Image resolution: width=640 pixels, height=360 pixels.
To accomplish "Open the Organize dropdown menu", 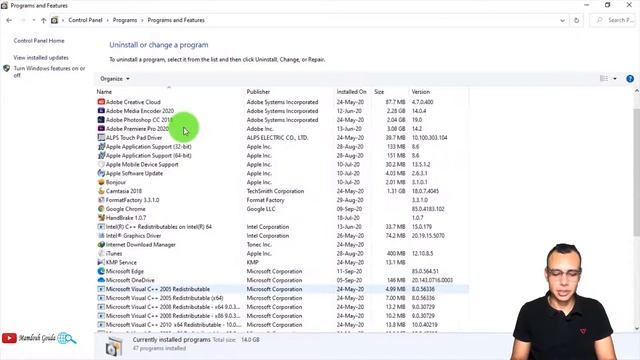I will point(115,79).
